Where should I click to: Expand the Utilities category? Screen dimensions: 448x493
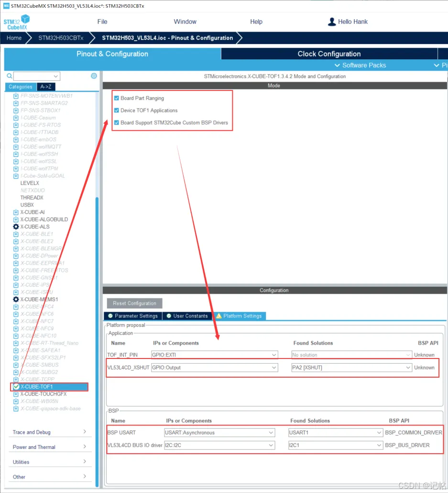[x=50, y=461]
